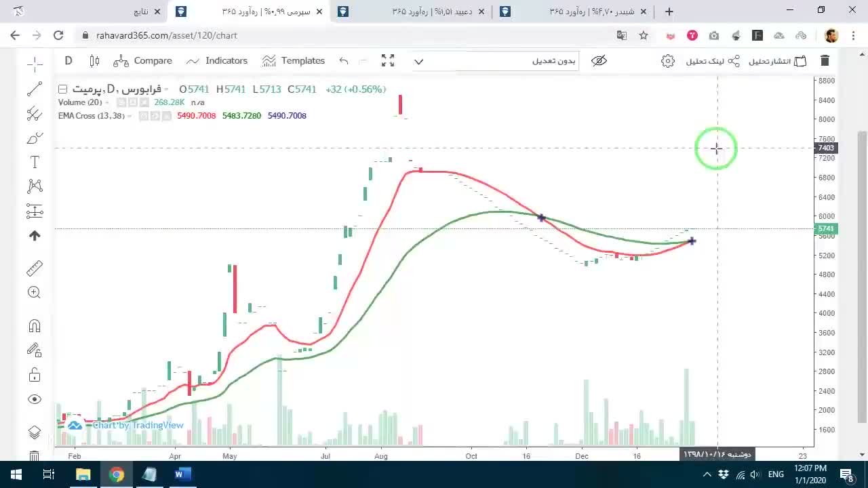The width and height of the screenshot is (868, 488).
Task: Click the Compare button
Action: 143,61
